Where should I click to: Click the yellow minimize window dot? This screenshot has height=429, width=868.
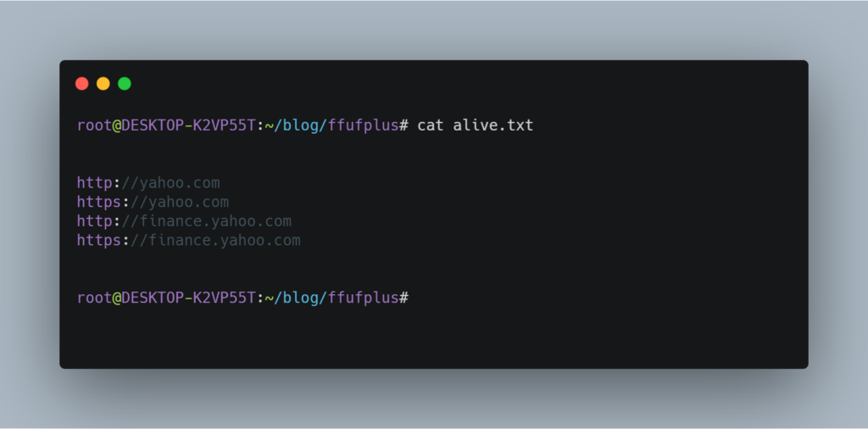[103, 84]
